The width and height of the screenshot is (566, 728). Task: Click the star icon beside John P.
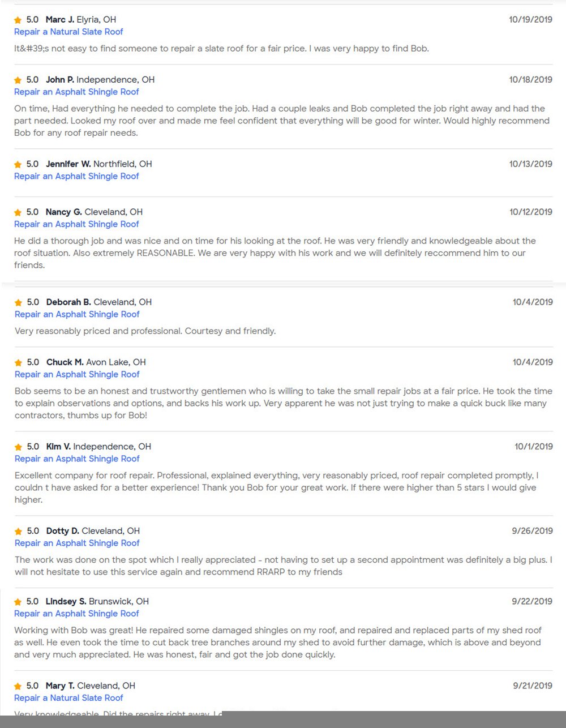[x=18, y=80]
